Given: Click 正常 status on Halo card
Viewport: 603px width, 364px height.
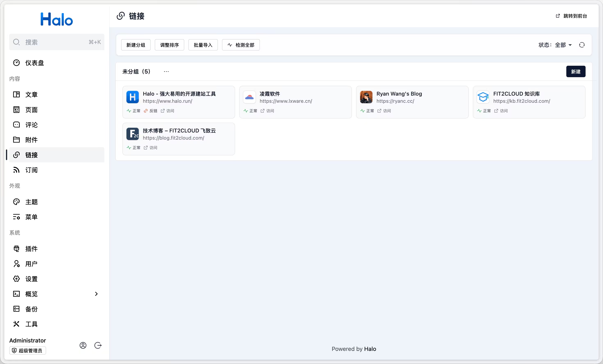Looking at the screenshot, I should point(134,111).
